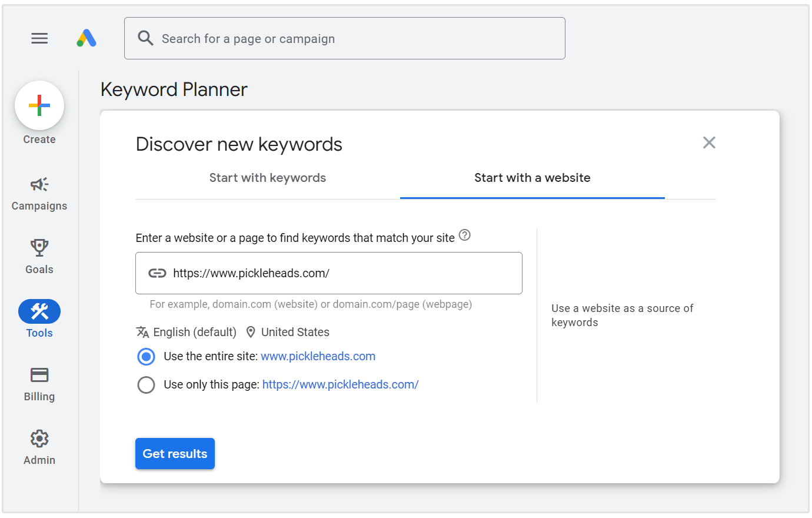Click the Get results button

pos(175,453)
